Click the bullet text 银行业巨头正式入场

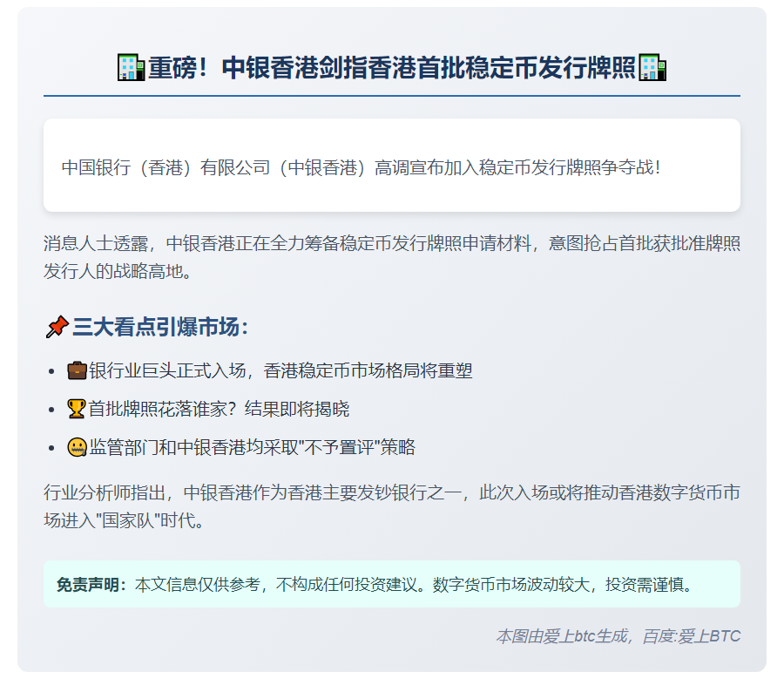click(280, 370)
